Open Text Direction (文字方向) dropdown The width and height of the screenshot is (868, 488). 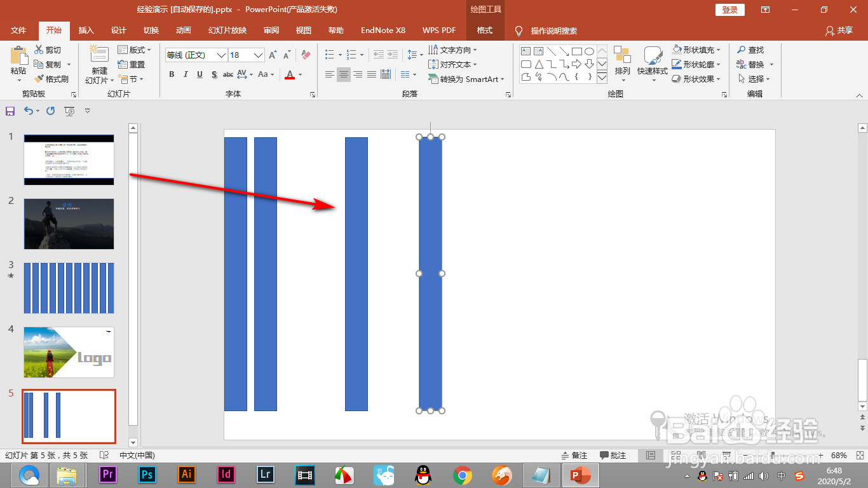point(452,50)
